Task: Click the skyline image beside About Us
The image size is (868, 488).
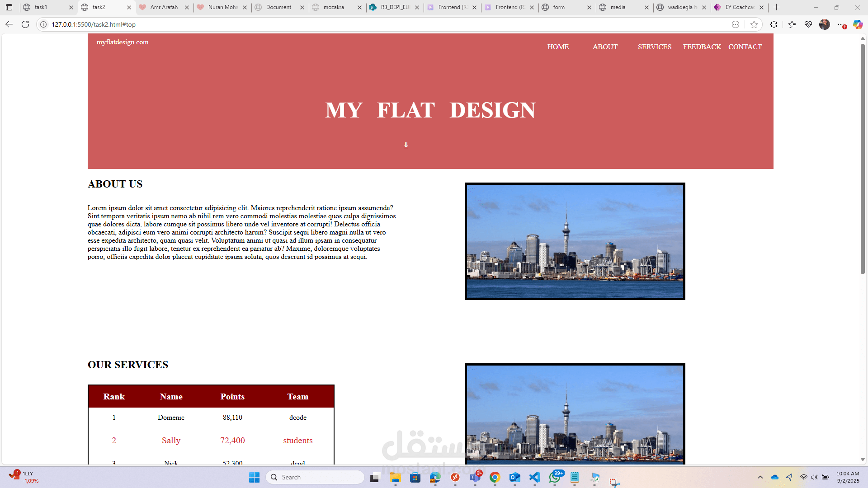Action: pos(575,241)
